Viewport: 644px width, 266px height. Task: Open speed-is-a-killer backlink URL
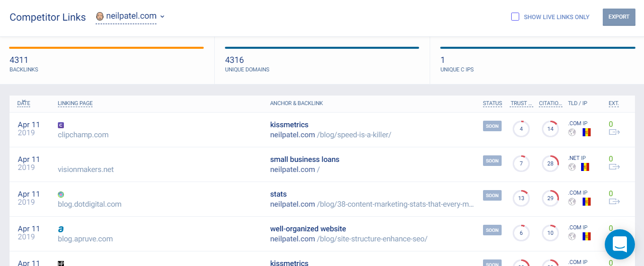point(331,134)
